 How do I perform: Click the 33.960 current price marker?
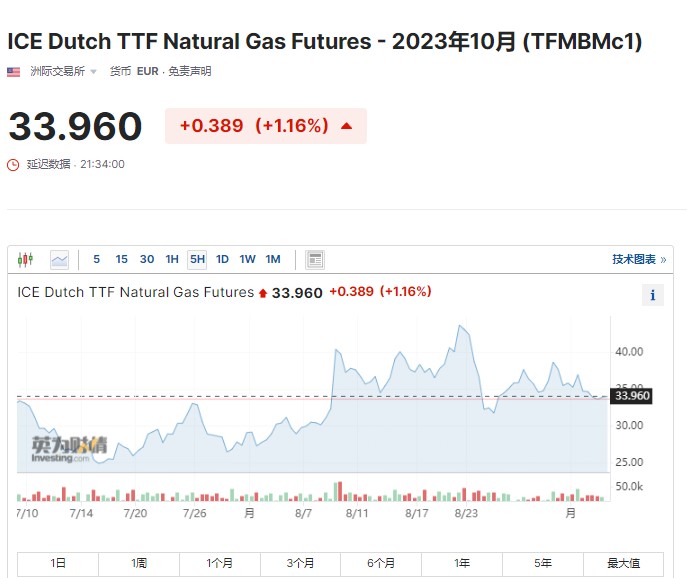[631, 396]
